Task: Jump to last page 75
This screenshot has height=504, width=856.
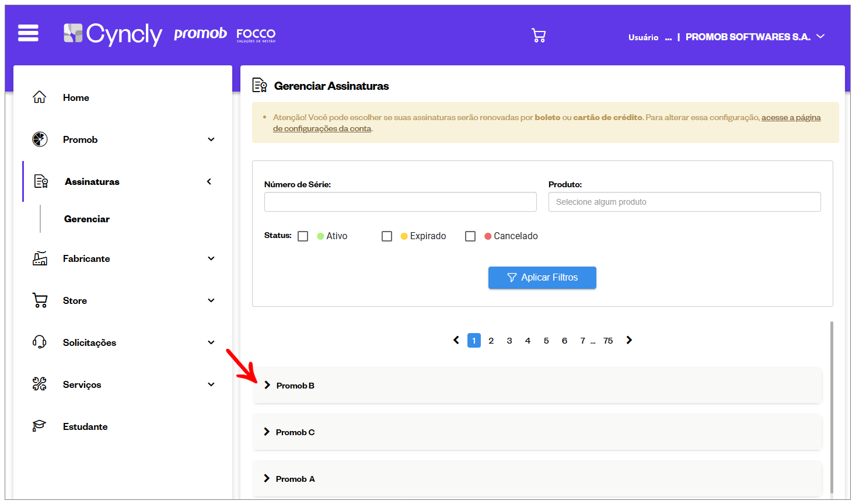Action: (608, 341)
